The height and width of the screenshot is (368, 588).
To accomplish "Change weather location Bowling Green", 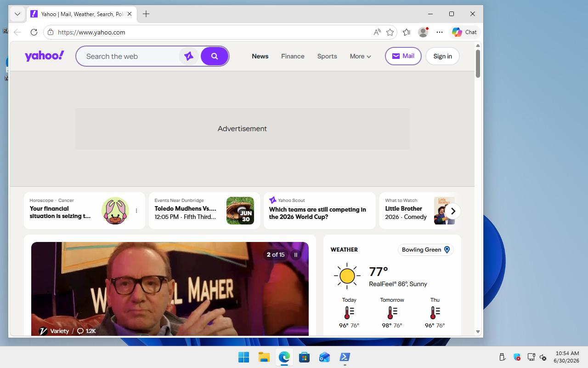I will click(426, 250).
